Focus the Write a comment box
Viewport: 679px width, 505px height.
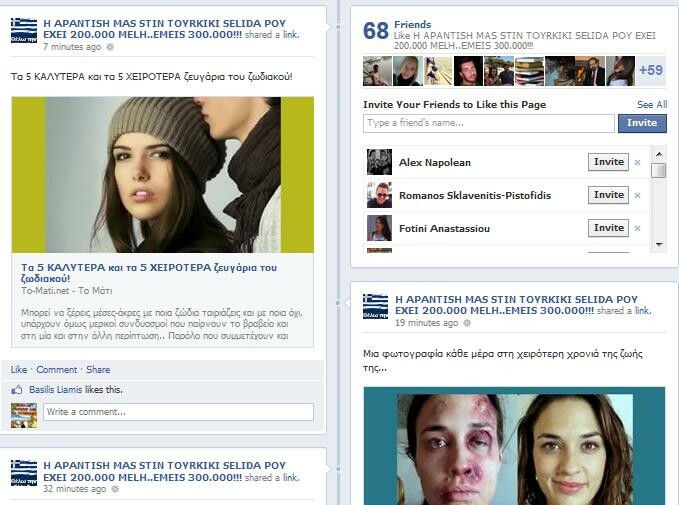pyautogui.click(x=178, y=412)
